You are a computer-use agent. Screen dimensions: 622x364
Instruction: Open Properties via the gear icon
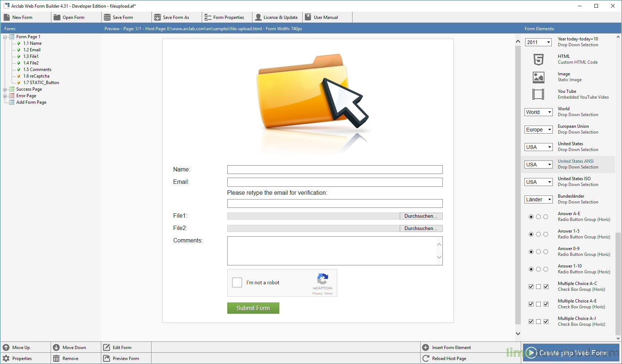(6, 359)
